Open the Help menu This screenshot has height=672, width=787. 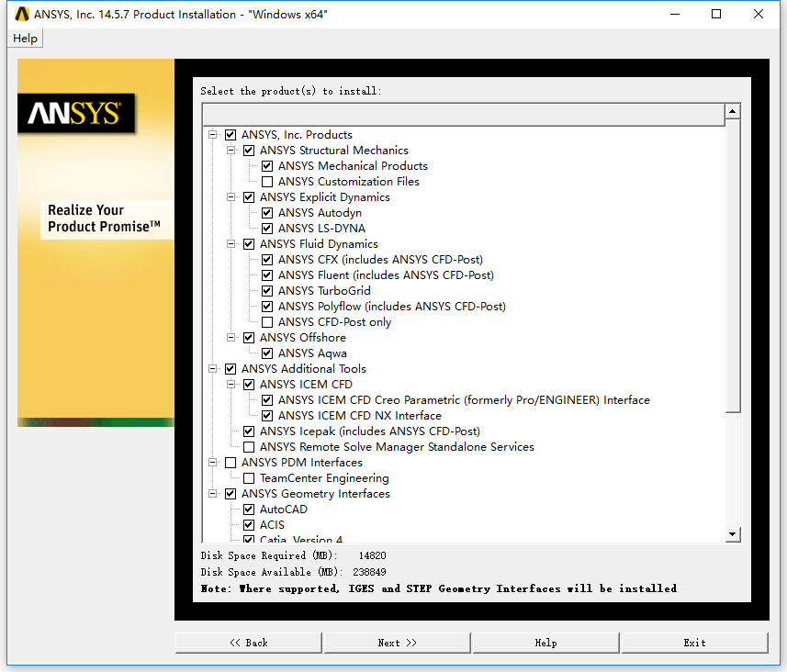coord(25,39)
